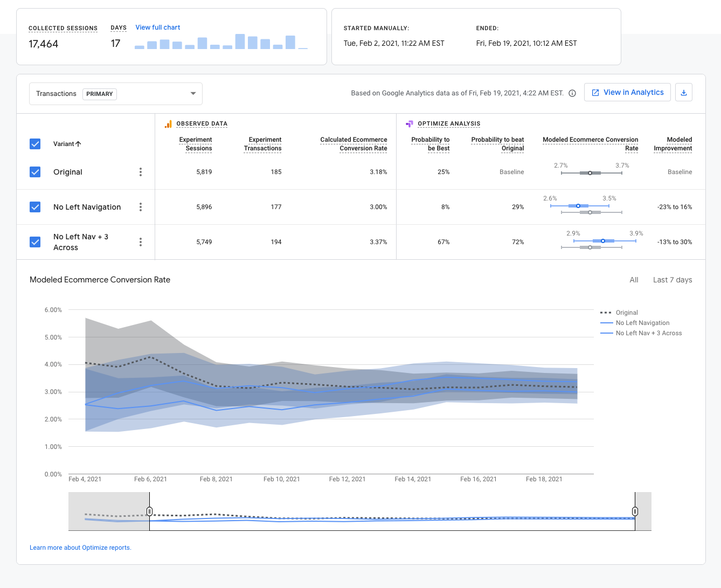
Task: Uncheck the Original variant checkbox
Action: coord(35,172)
